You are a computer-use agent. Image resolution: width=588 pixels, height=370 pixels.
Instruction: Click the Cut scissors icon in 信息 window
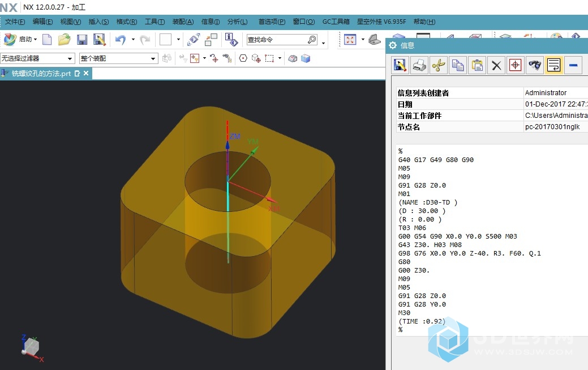coord(439,65)
